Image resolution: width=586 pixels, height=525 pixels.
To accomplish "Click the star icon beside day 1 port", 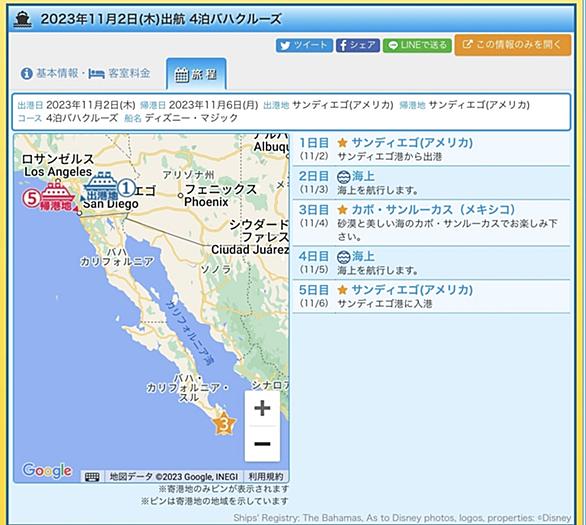I will (342, 143).
